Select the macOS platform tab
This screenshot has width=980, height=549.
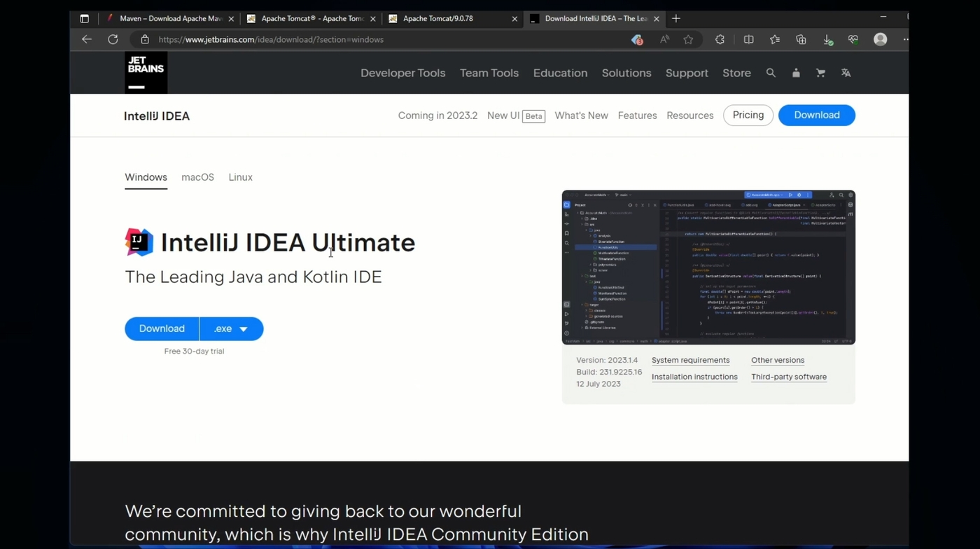click(197, 177)
